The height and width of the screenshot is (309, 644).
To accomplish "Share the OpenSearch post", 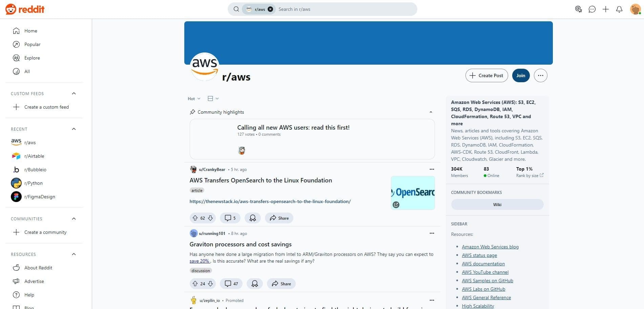I will (x=279, y=218).
